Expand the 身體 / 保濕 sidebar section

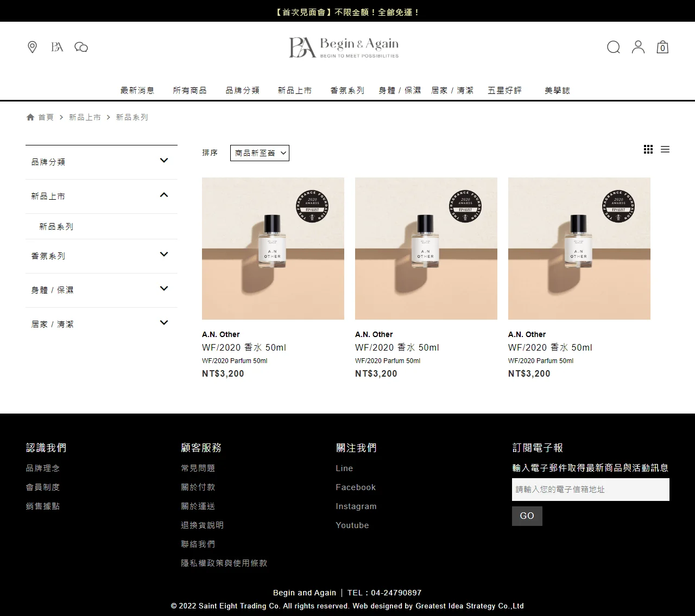102,290
